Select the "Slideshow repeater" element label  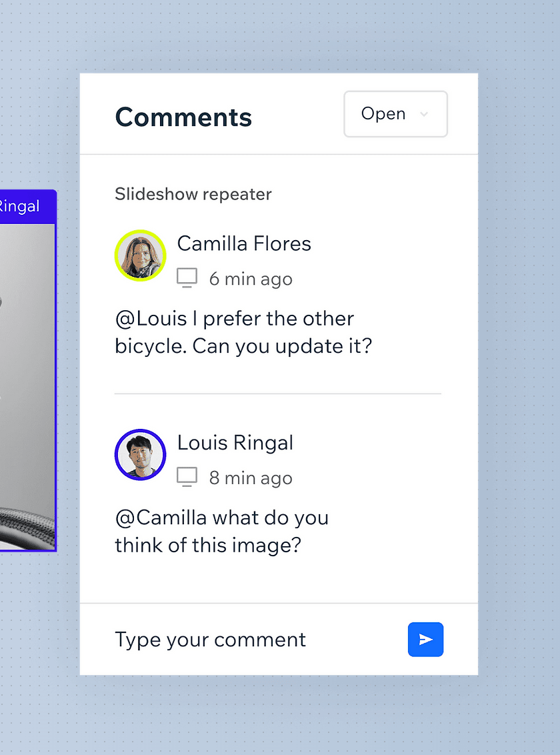193,194
